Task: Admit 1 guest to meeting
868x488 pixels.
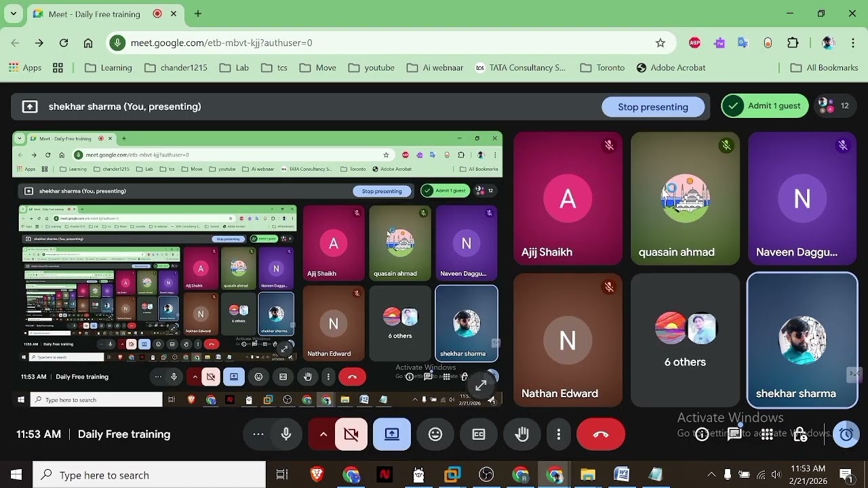Action: coord(766,106)
